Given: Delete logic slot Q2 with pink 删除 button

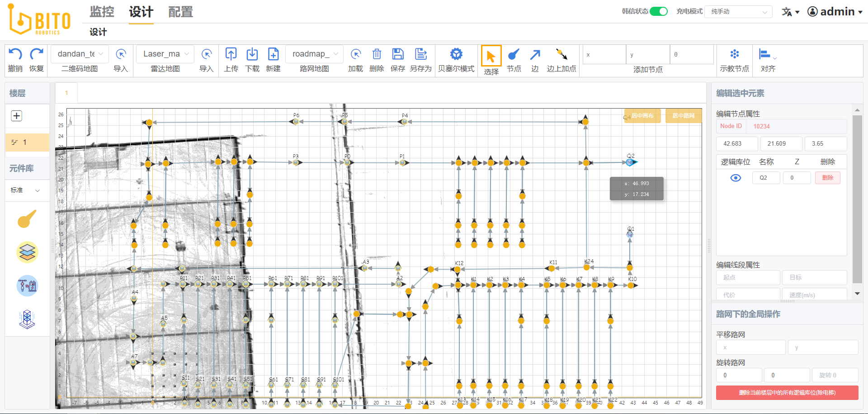Looking at the screenshot, I should point(828,178).
